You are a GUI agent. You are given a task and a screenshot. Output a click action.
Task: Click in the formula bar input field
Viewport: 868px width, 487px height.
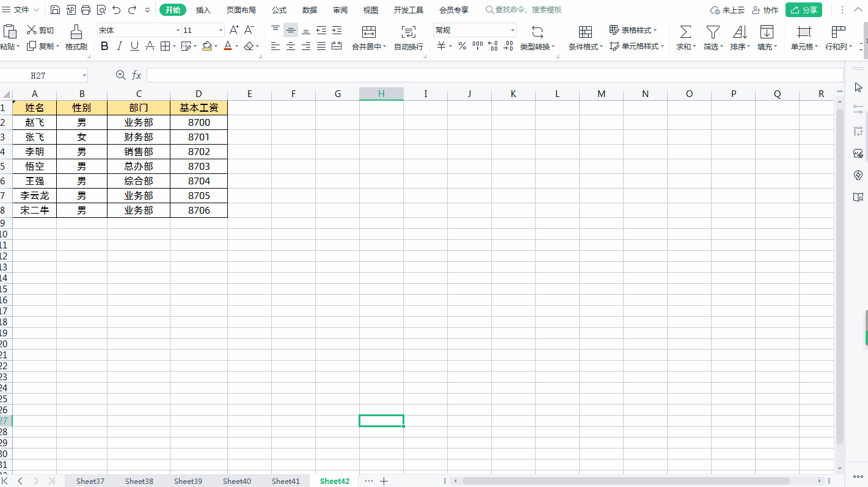click(x=495, y=75)
